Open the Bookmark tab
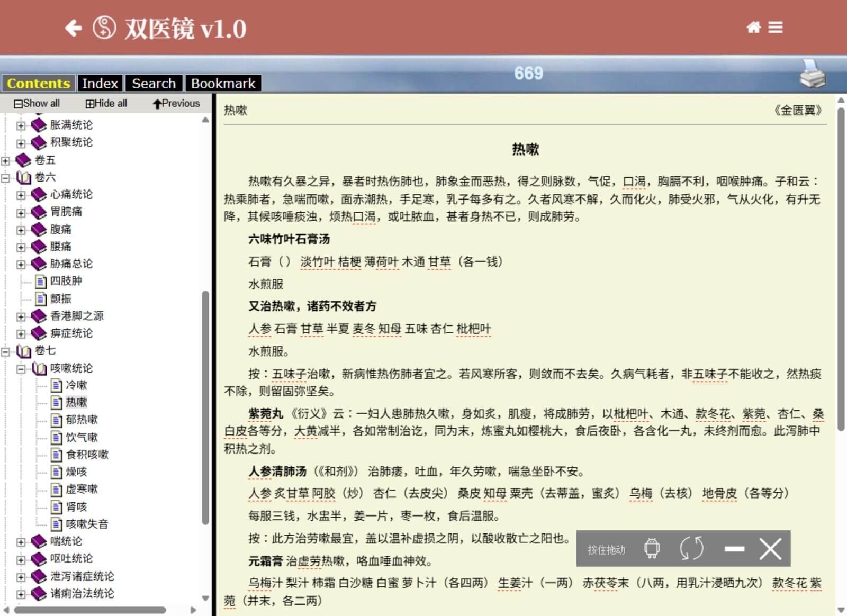The height and width of the screenshot is (616, 847). [223, 84]
